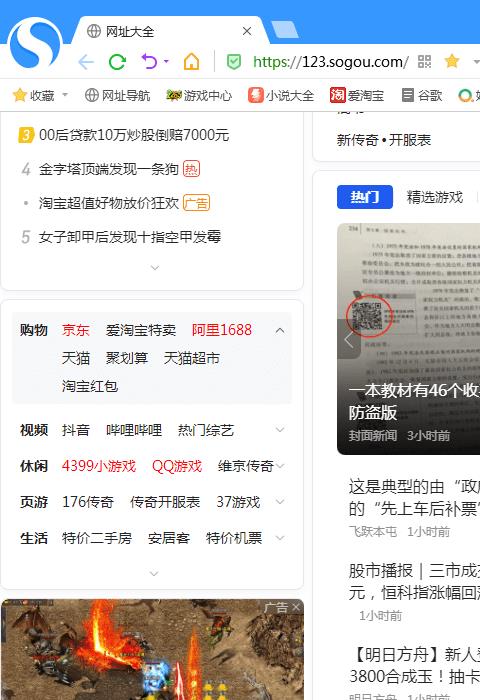Open QQ游戏 link
Image resolution: width=480 pixels, height=700 pixels.
(177, 466)
